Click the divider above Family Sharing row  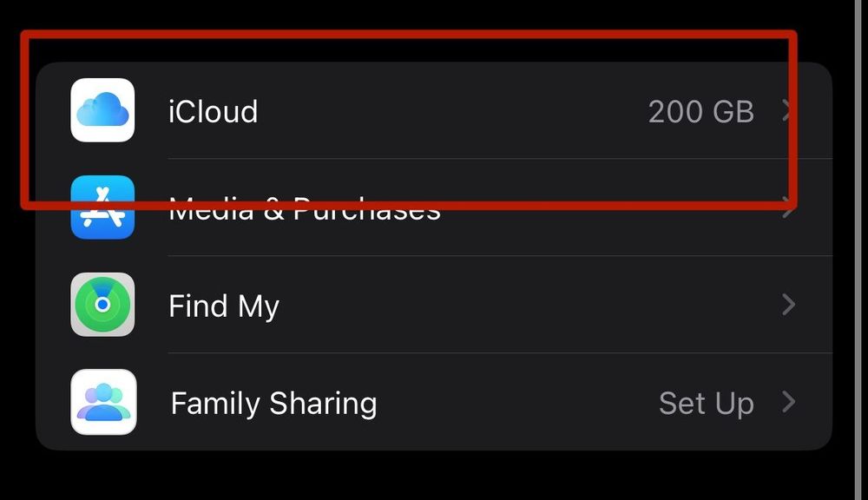[x=499, y=353]
